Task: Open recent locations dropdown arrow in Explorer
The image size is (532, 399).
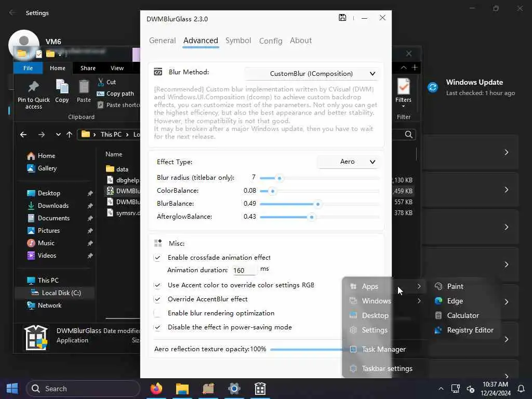Action: point(58,135)
